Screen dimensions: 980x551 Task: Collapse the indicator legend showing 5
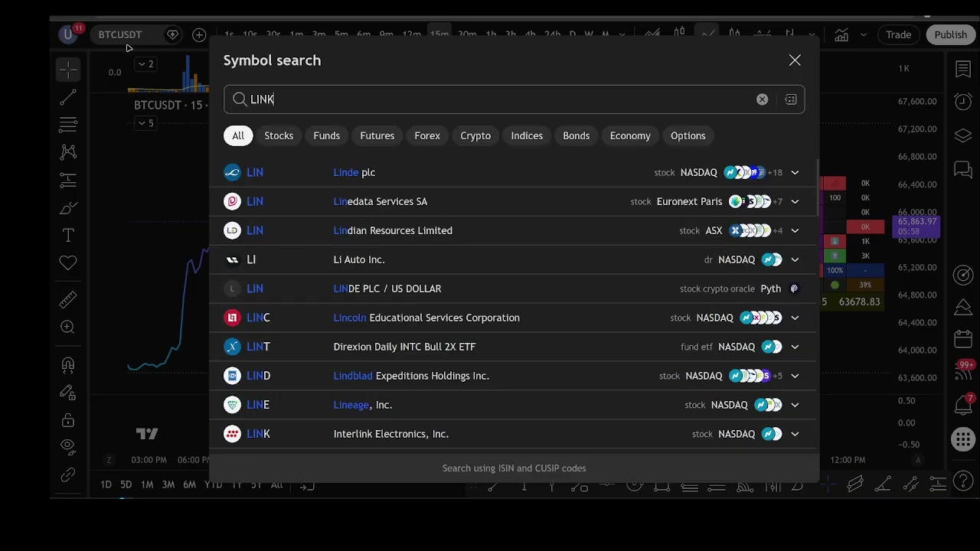pos(145,122)
